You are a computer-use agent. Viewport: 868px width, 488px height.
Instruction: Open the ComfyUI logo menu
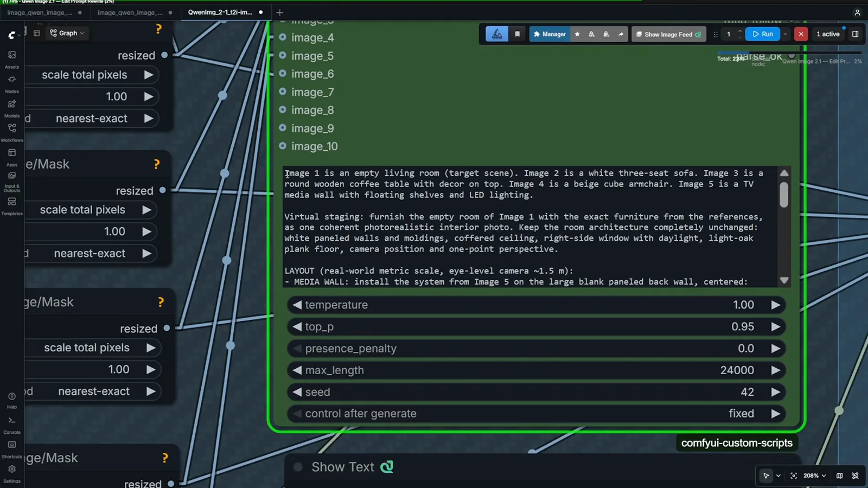coord(13,35)
